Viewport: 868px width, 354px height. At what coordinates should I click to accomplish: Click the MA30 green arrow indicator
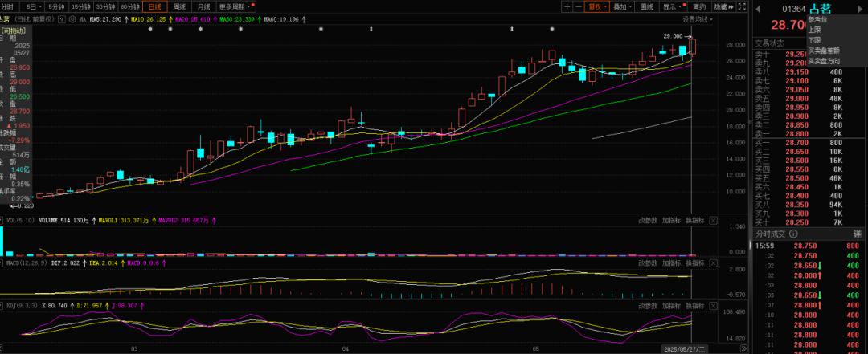pos(259,19)
